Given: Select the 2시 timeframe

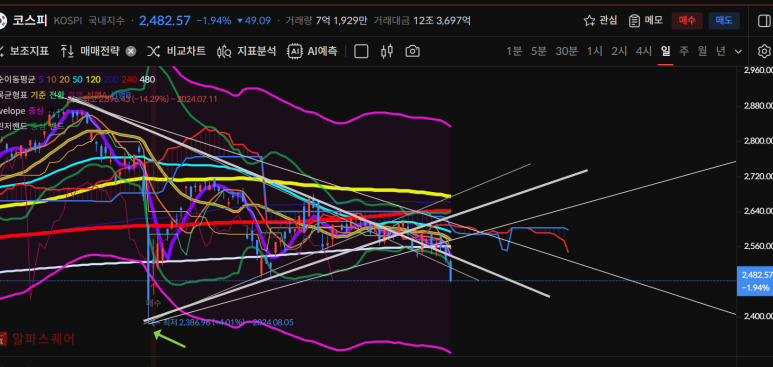Looking at the screenshot, I should [619, 51].
